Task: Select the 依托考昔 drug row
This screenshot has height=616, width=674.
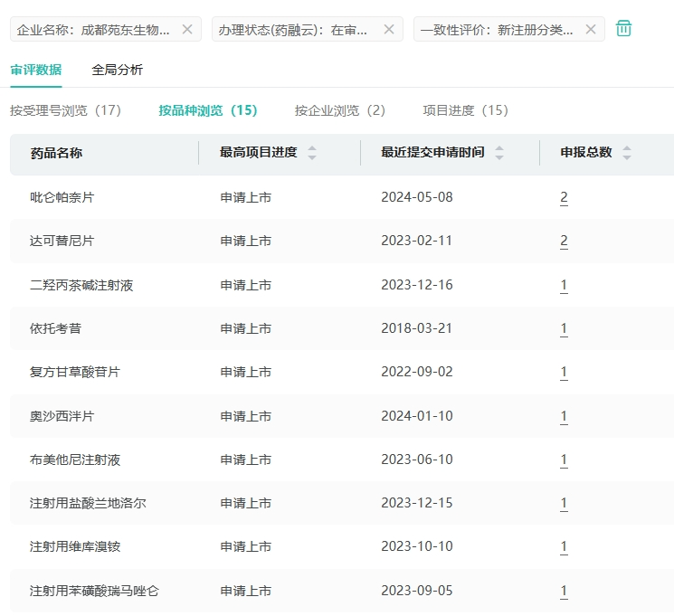Action: pos(56,328)
